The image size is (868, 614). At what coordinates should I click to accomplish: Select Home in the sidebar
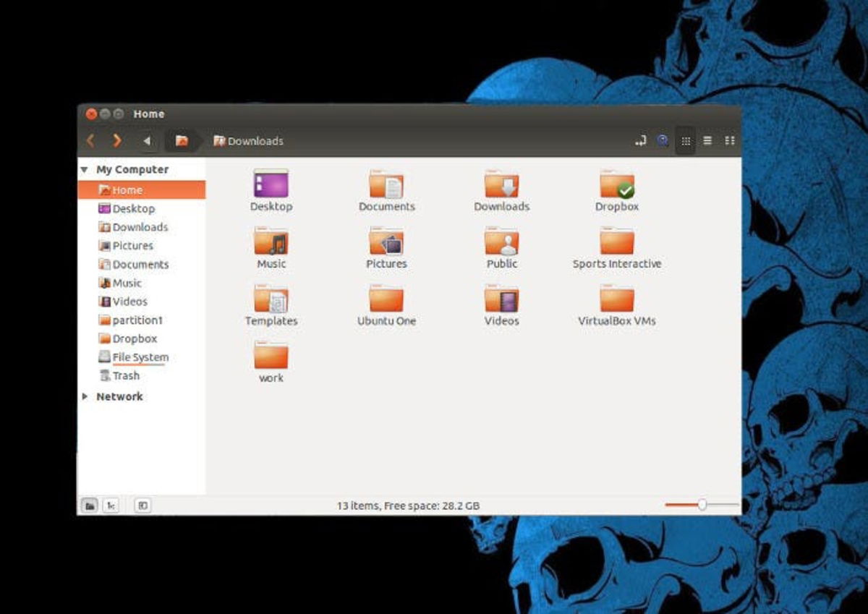(142, 189)
